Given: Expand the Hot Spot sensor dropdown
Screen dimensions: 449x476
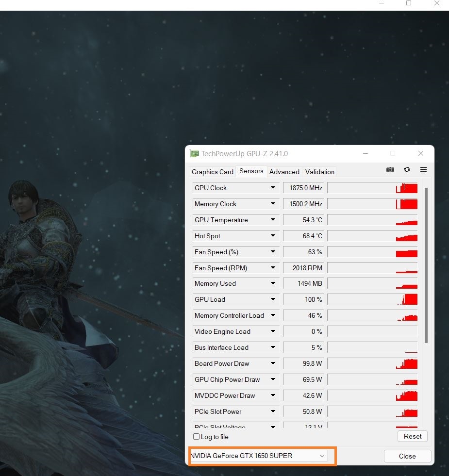Looking at the screenshot, I should click(x=273, y=236).
